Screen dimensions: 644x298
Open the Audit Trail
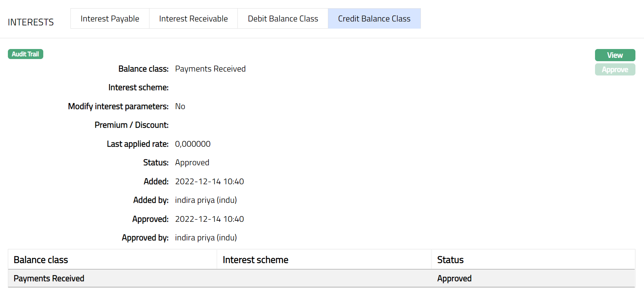coord(25,54)
